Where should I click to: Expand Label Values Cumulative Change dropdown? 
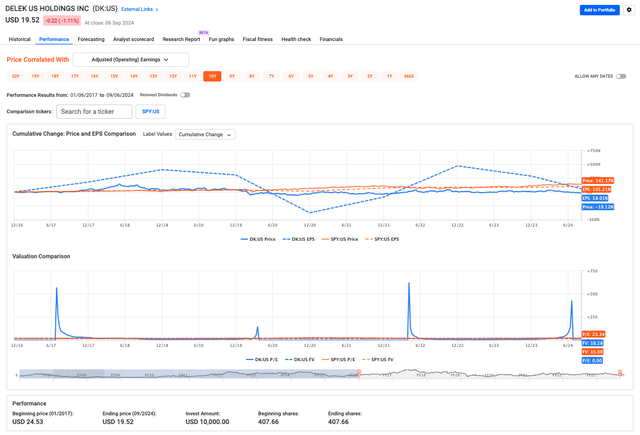coord(205,134)
